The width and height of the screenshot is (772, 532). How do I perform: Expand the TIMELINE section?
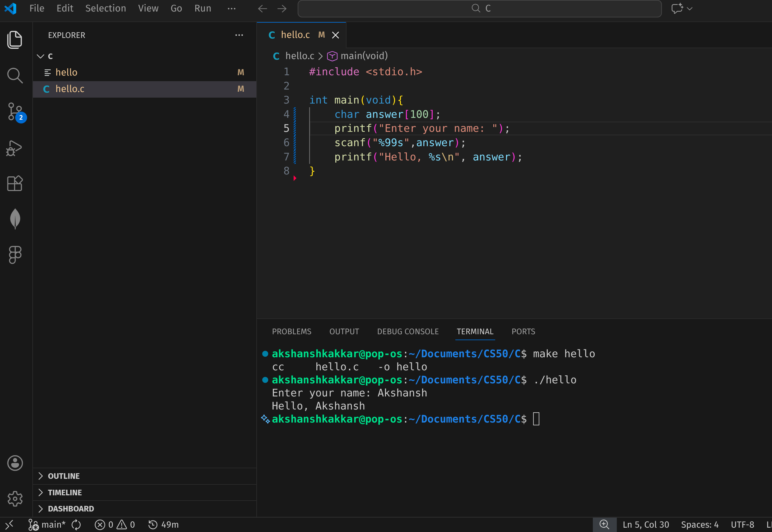pos(65,492)
